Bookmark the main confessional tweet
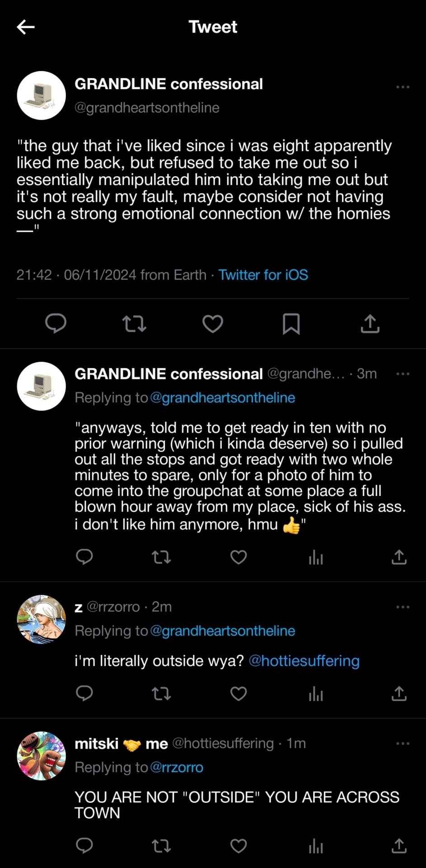The height and width of the screenshot is (868, 426). 291,324
